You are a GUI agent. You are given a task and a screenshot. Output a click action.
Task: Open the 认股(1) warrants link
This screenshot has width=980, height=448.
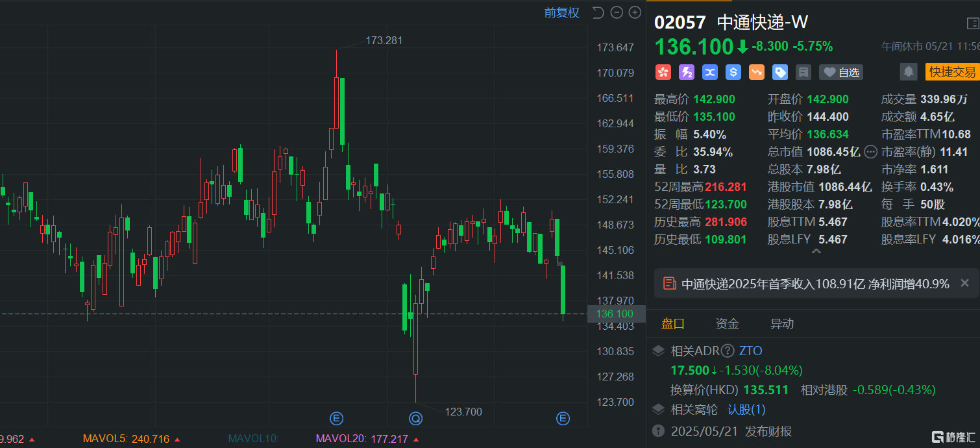click(746, 410)
